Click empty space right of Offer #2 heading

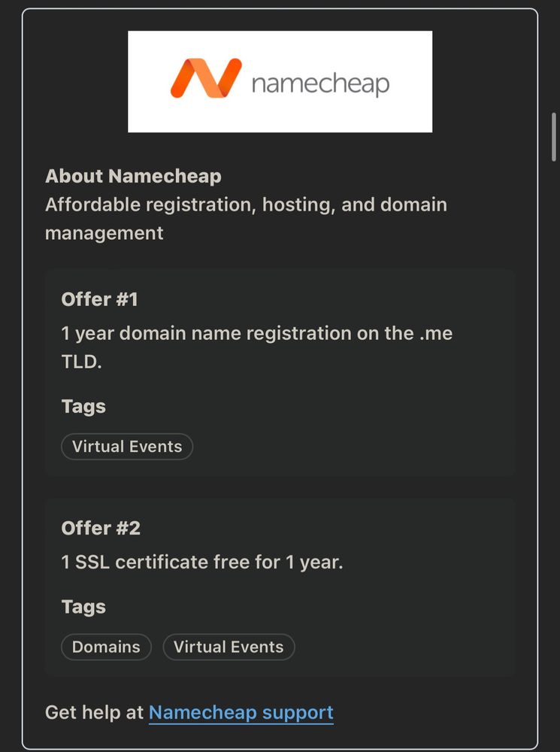338,528
